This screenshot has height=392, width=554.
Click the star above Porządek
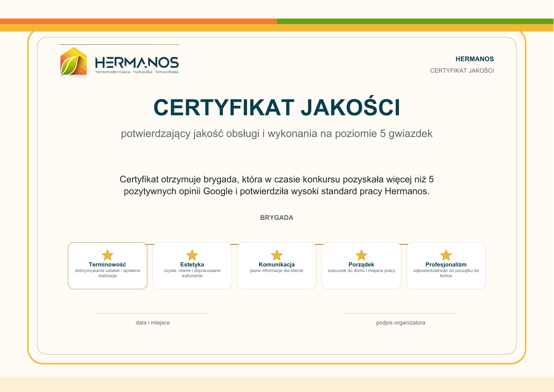click(361, 255)
